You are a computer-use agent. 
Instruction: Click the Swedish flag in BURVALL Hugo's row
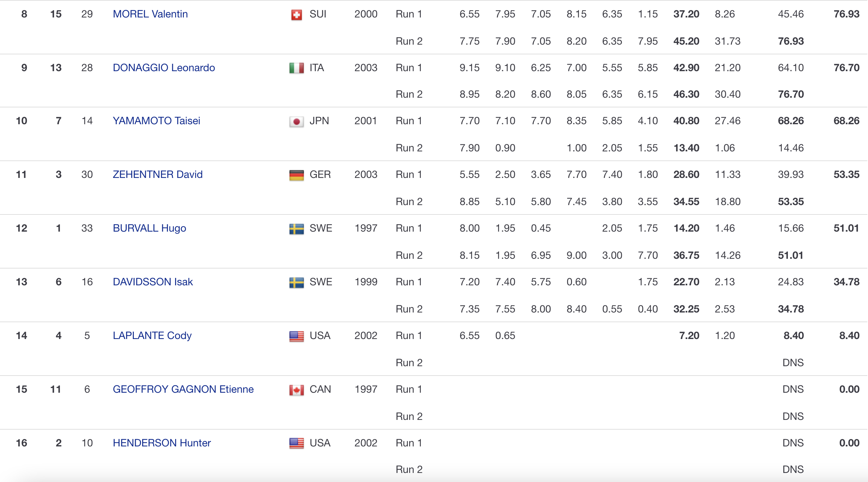pyautogui.click(x=297, y=229)
